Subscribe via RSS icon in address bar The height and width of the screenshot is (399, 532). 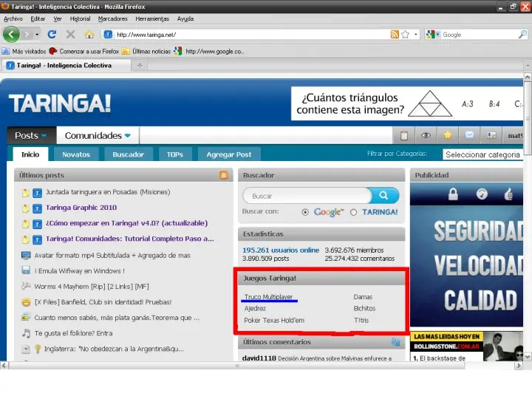tap(395, 34)
